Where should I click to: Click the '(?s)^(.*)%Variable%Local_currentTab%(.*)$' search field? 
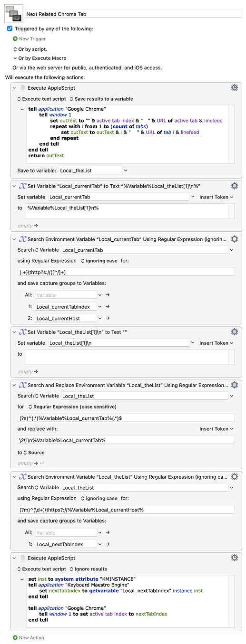coord(126,418)
